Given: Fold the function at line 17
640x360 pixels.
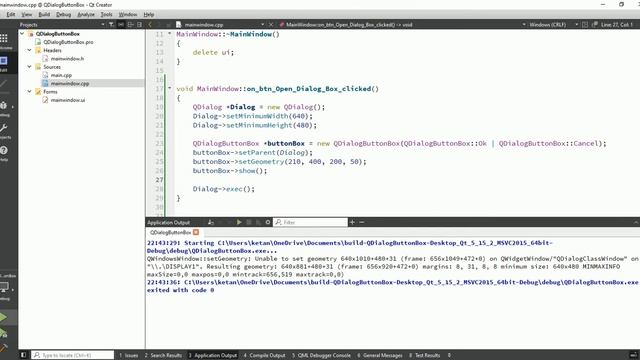Looking at the screenshot, I should tap(170, 88).
